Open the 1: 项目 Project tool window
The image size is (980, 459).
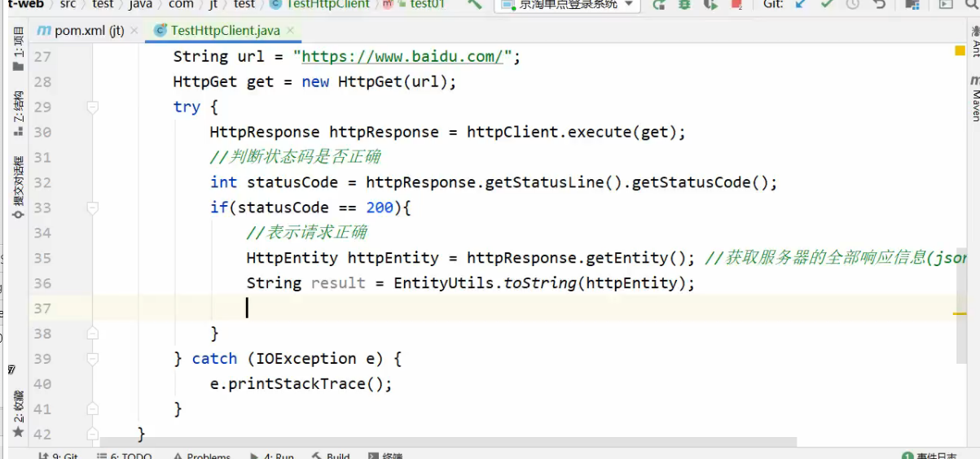pyautogui.click(x=18, y=50)
